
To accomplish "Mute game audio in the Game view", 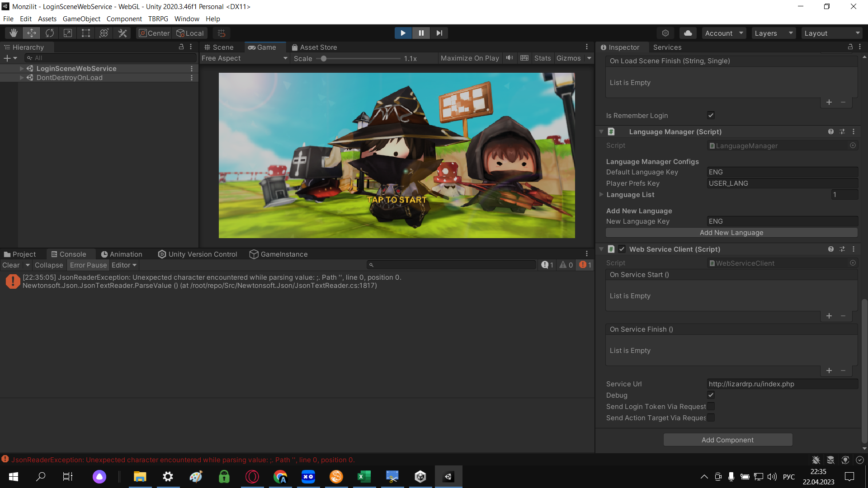I will coord(509,58).
